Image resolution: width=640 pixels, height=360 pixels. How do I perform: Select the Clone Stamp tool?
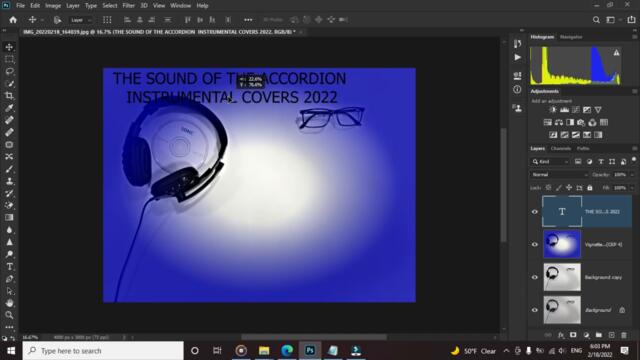pyautogui.click(x=9, y=181)
